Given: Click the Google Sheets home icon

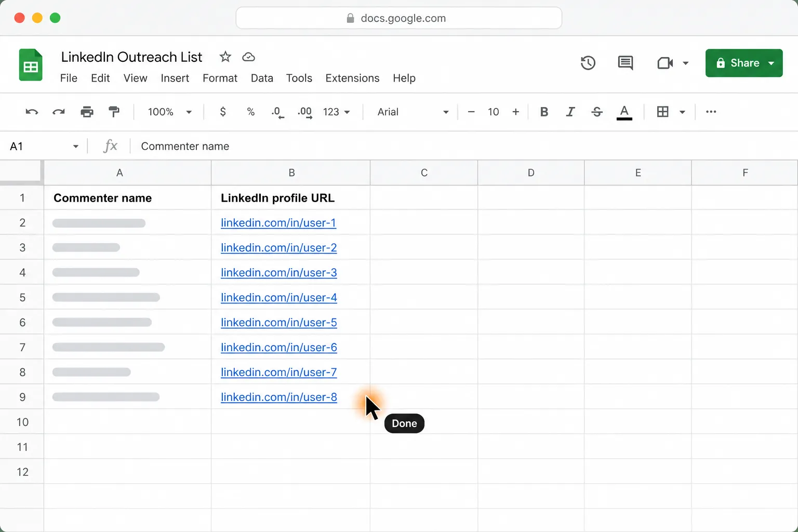Looking at the screenshot, I should click(31, 65).
